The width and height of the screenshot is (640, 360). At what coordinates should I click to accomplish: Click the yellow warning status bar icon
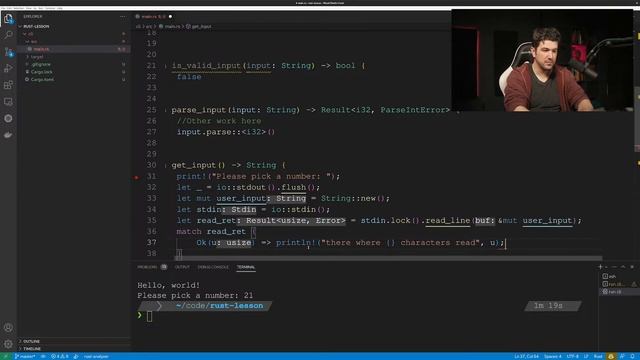tap(611, 356)
